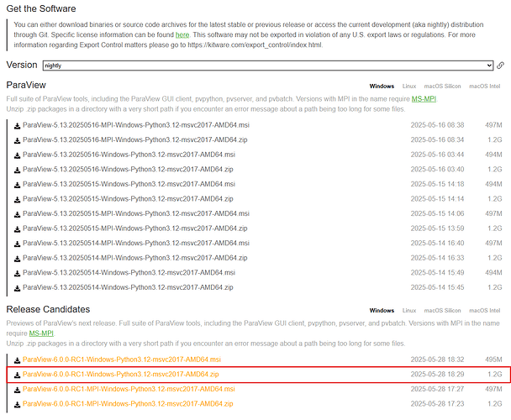Open the MS-MPI link under Release Candidates
The image size is (511, 420).
pos(41,333)
